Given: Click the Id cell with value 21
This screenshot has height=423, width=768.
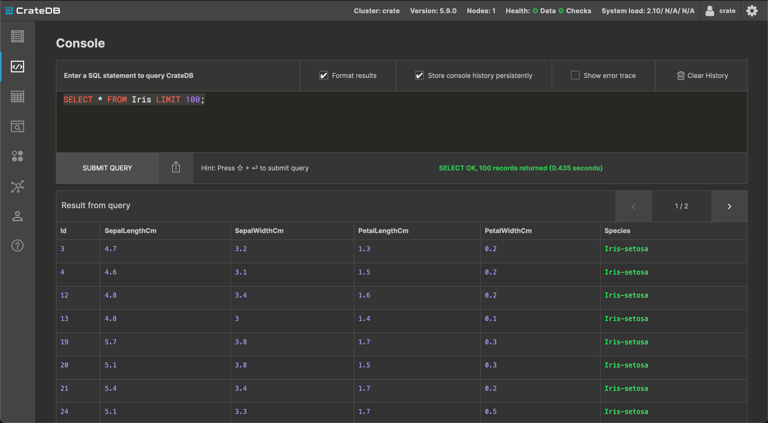Looking at the screenshot, I should point(64,388).
